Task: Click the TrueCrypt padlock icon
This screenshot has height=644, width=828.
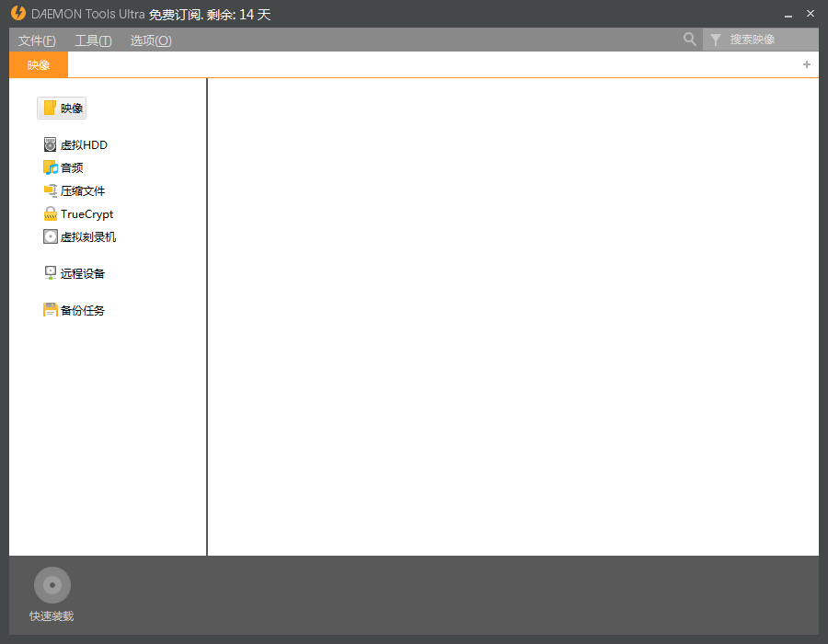Action: [x=50, y=213]
